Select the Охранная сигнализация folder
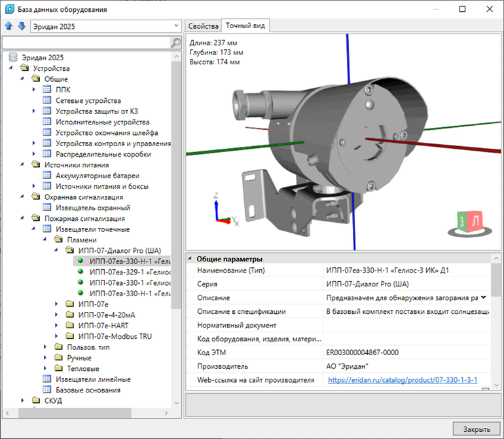Viewport: 504px width, 439px height. [84, 197]
